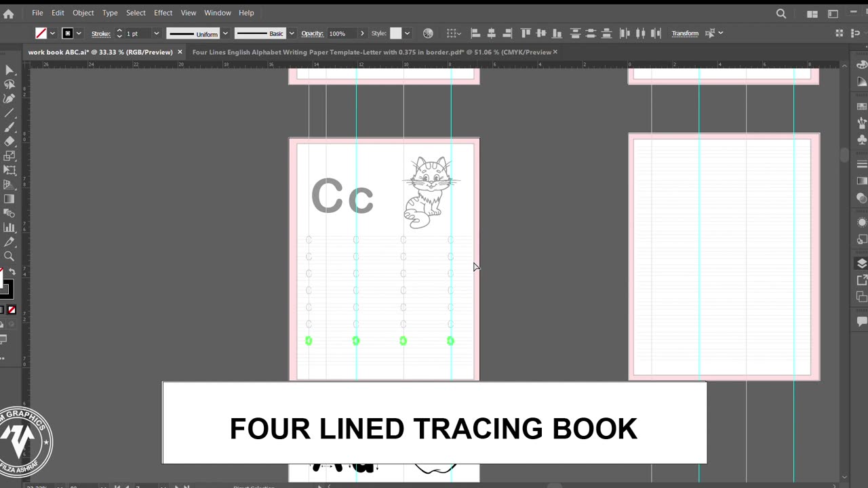The image size is (868, 488).
Task: Select the Paintbrush tool
Action: click(x=9, y=127)
